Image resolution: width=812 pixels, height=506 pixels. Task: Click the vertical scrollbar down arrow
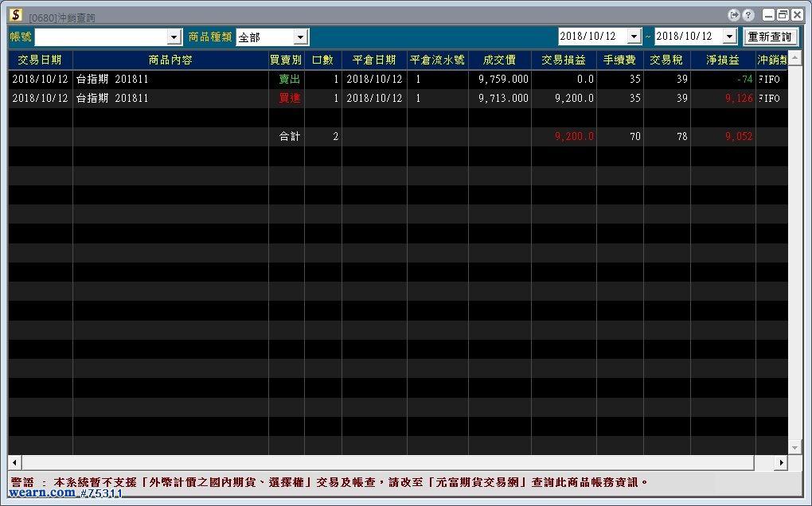coord(795,448)
